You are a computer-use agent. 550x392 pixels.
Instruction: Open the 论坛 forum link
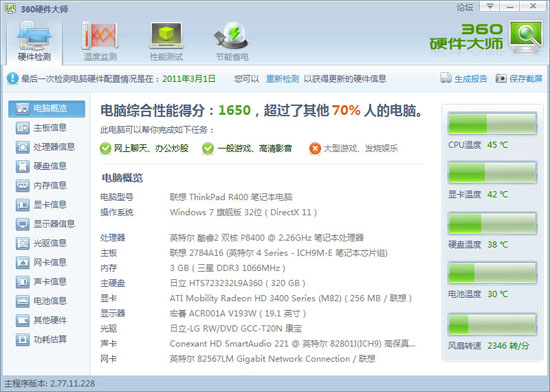coord(465,7)
